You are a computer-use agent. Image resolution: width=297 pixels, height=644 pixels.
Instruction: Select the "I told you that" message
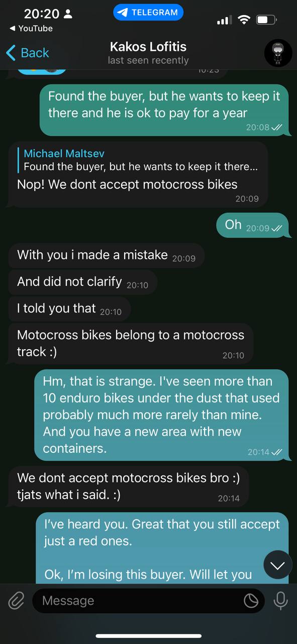69,309
